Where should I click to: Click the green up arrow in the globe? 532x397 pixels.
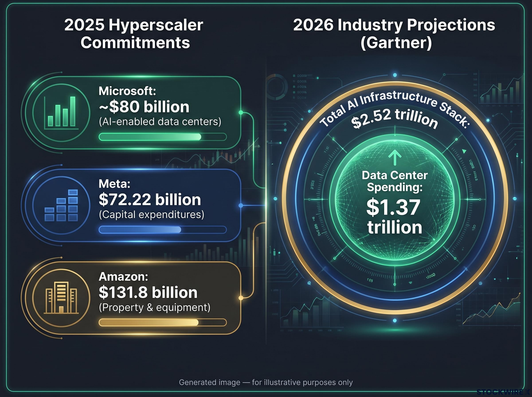(395, 158)
